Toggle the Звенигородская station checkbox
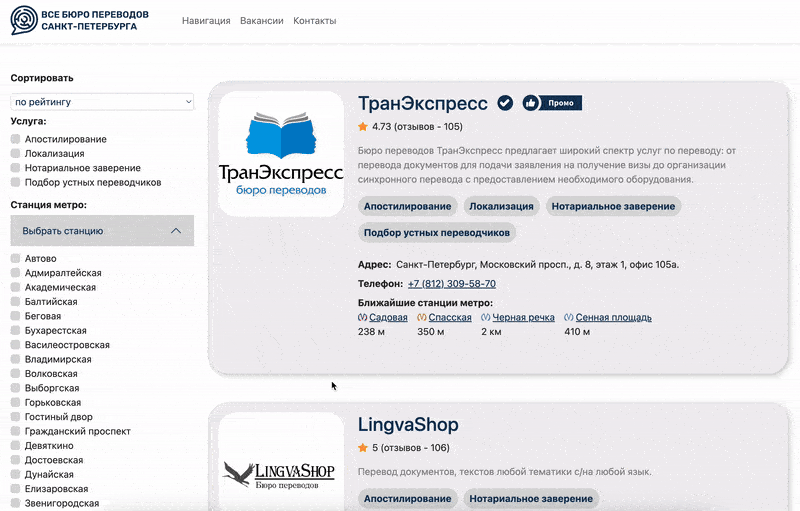This screenshot has height=511, width=800. tap(15, 503)
